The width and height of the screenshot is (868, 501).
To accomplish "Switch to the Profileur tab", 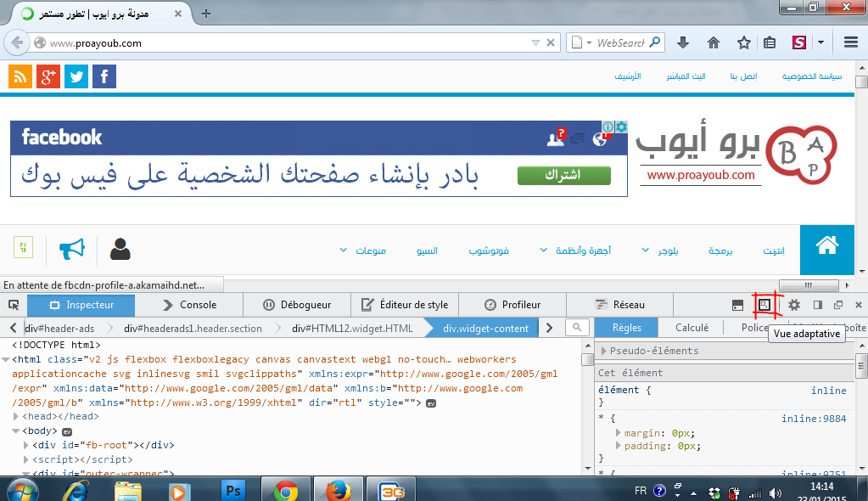I will 512,305.
